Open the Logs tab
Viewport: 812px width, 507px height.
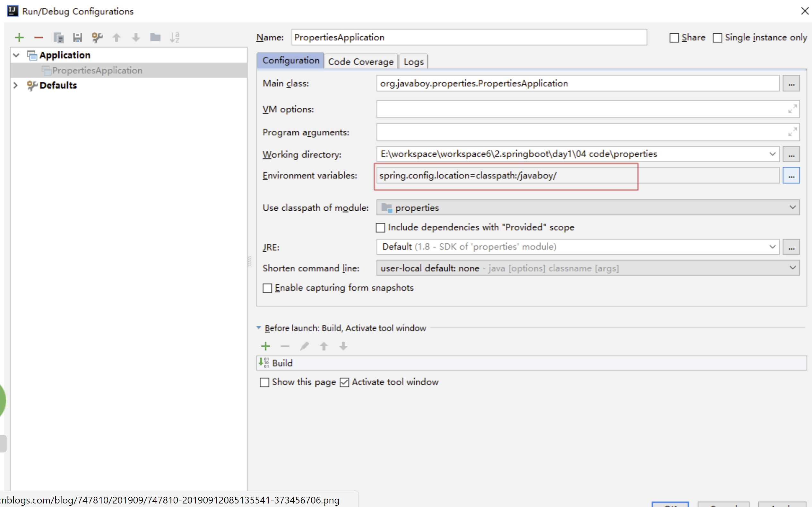point(413,61)
